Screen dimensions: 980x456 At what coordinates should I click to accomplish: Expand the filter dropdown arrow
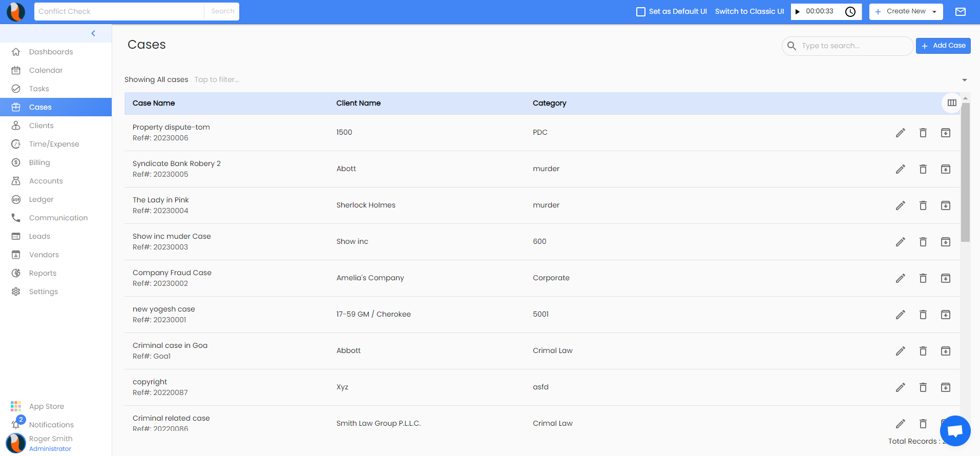[964, 80]
